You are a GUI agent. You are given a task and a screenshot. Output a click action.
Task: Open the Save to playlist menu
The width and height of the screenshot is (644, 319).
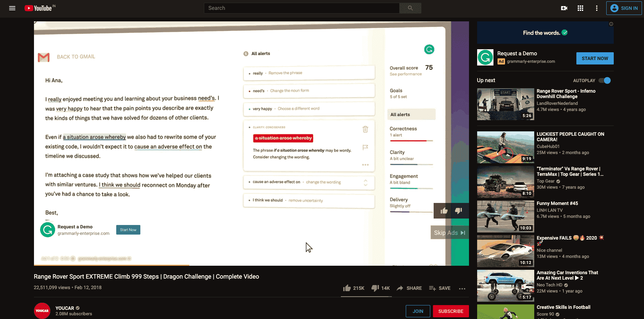pyautogui.click(x=440, y=288)
